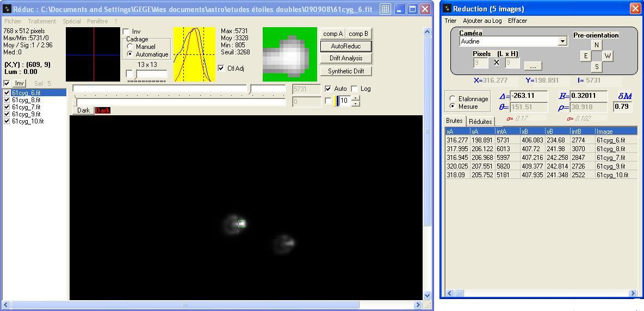Click the red Dark indicator label
The image size is (644, 311).
tap(102, 110)
